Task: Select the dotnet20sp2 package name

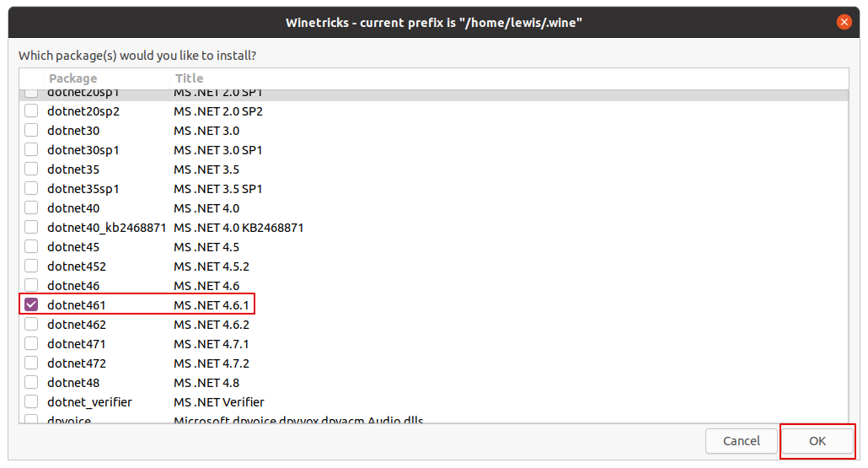Action: [83, 111]
